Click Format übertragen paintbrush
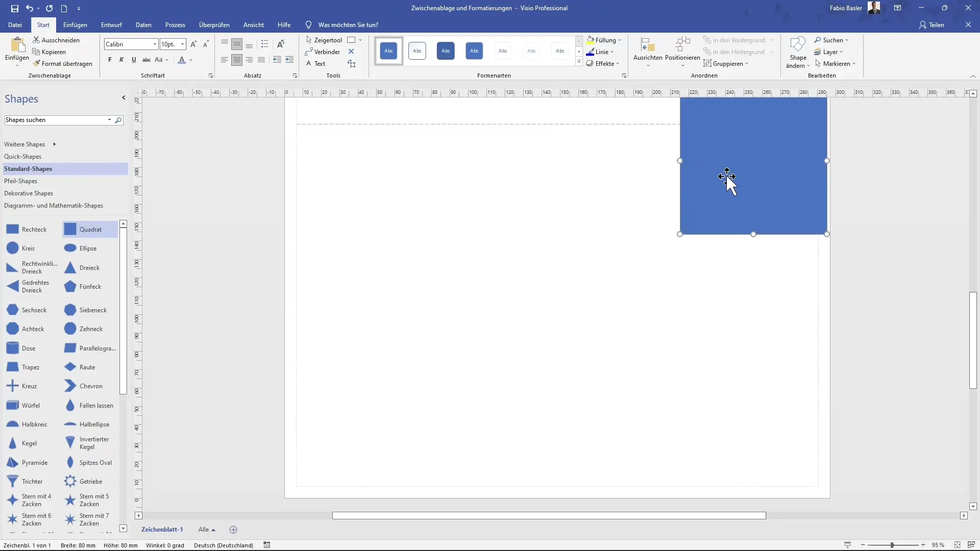 click(62, 63)
